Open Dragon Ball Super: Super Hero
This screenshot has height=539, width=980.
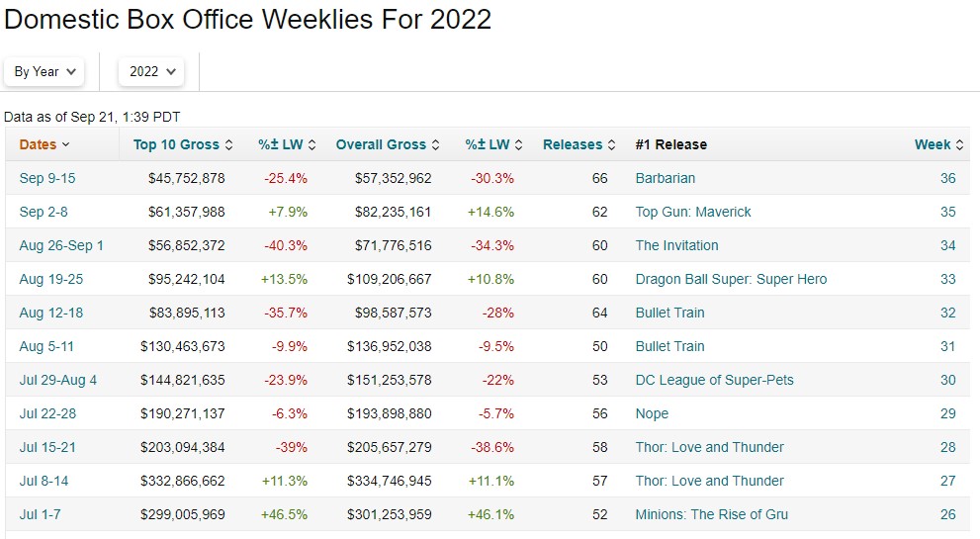(x=731, y=279)
